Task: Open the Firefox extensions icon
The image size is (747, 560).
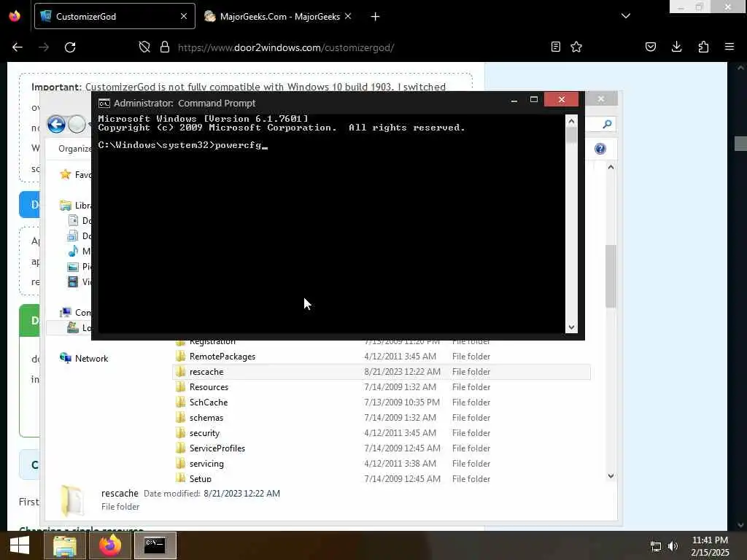Action: click(703, 47)
